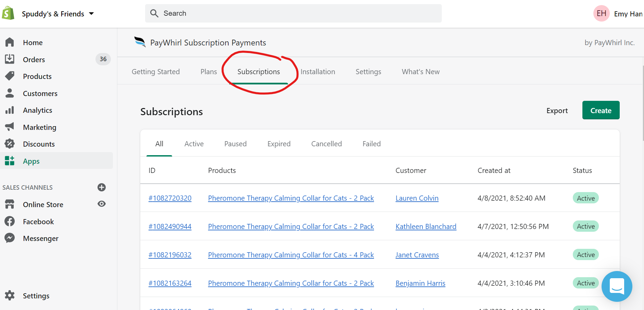Show only Cancelled subscriptions

pyautogui.click(x=326, y=144)
